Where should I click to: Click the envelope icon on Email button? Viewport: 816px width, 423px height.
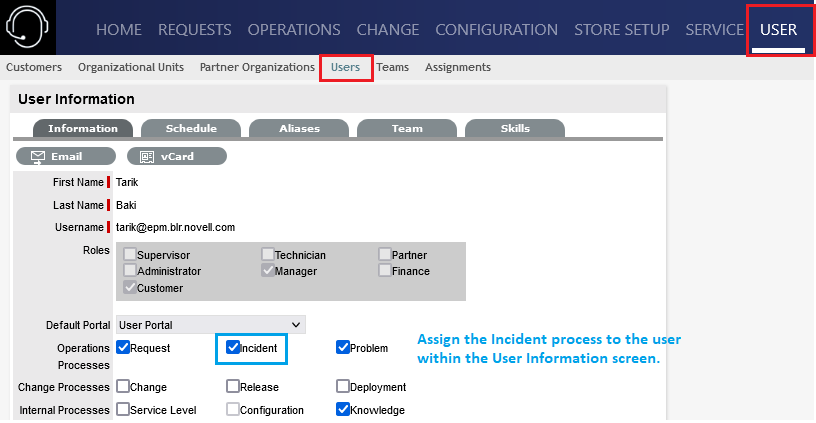(38, 157)
